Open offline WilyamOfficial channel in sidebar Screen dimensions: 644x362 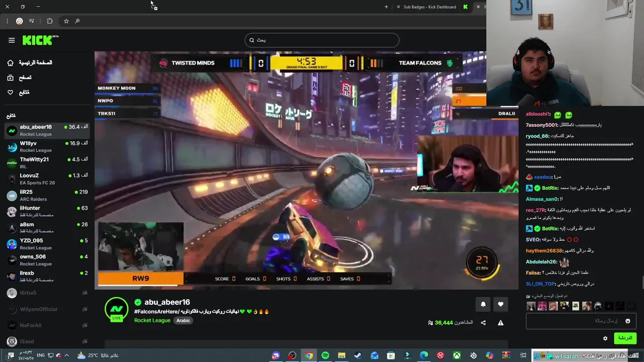pyautogui.click(x=47, y=309)
